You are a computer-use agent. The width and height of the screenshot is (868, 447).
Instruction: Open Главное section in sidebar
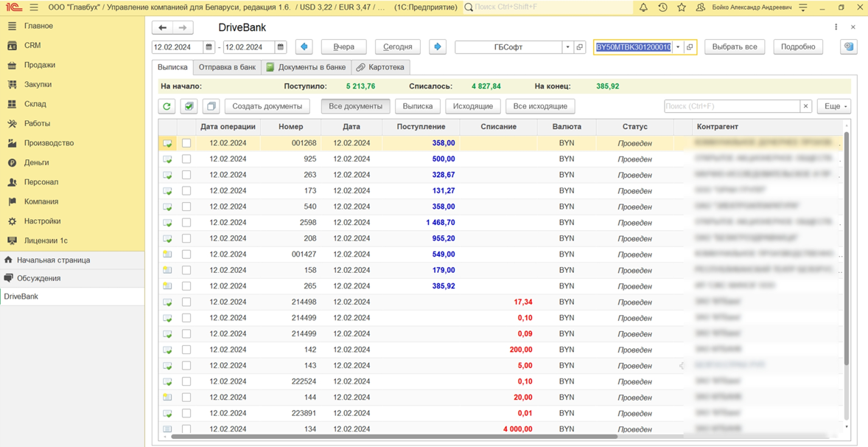(x=39, y=26)
